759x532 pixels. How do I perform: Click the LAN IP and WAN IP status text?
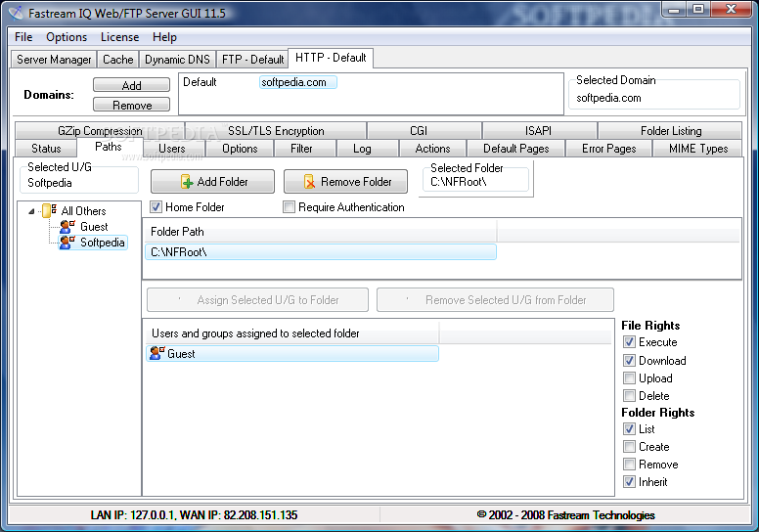click(x=194, y=515)
